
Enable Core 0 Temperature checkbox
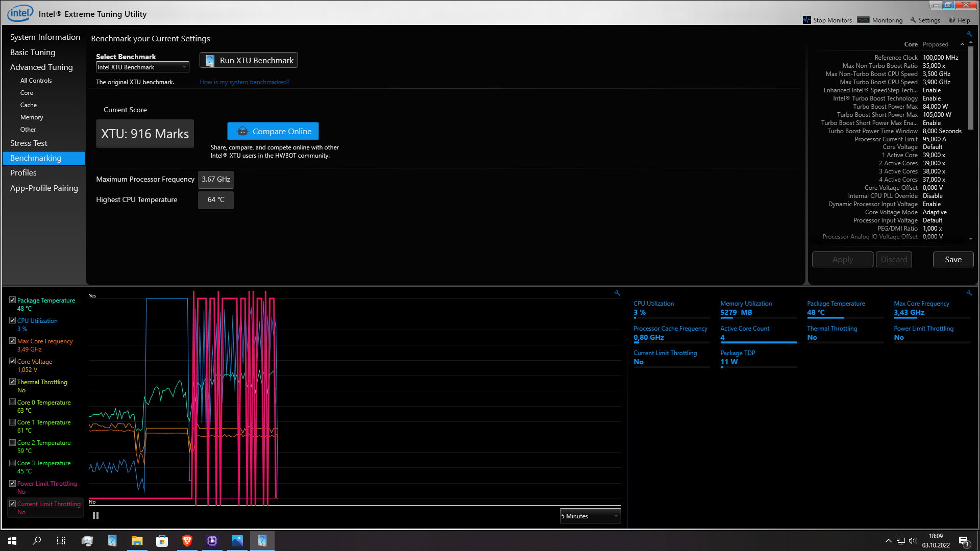coord(13,402)
